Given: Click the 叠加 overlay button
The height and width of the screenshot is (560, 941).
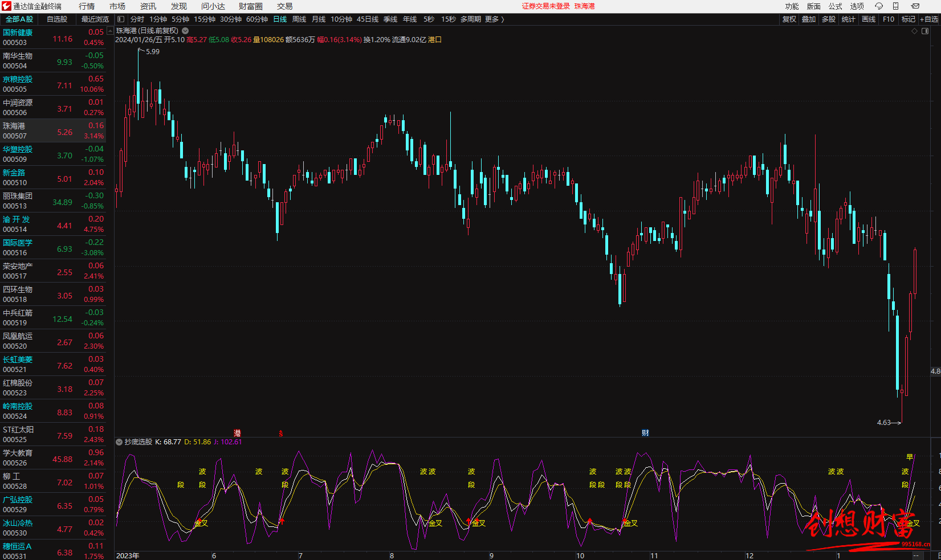Looking at the screenshot, I should point(809,19).
